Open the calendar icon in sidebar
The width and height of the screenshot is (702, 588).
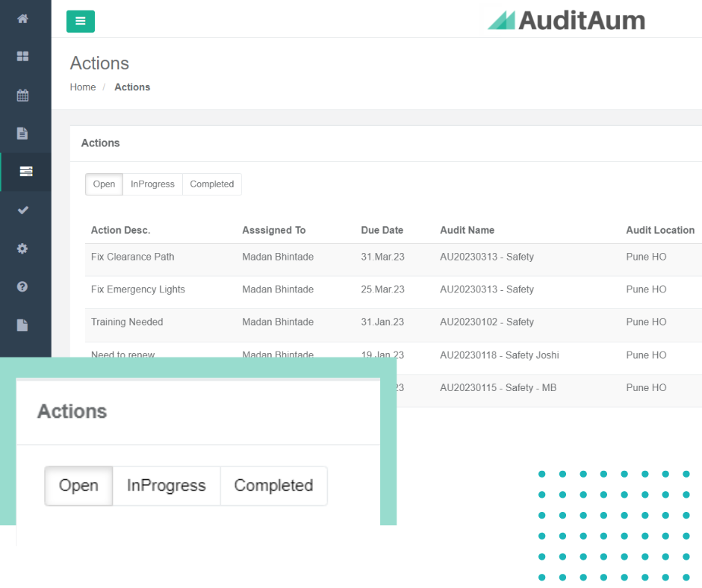coord(23,96)
